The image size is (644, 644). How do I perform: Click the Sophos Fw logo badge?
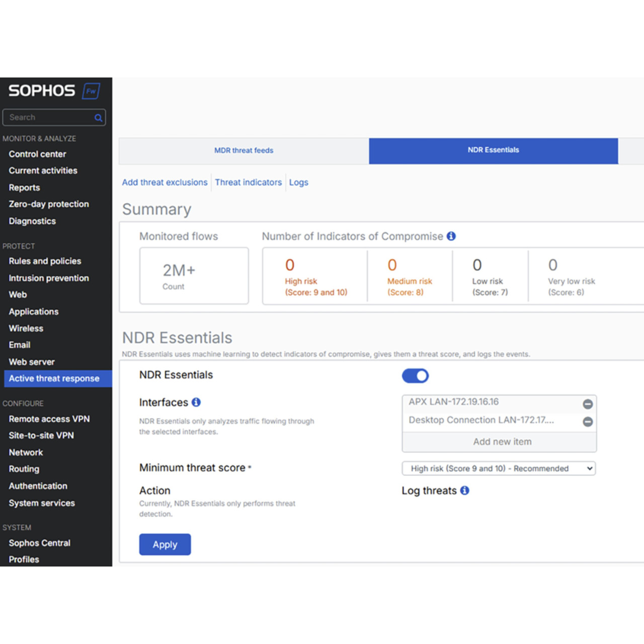click(x=91, y=91)
